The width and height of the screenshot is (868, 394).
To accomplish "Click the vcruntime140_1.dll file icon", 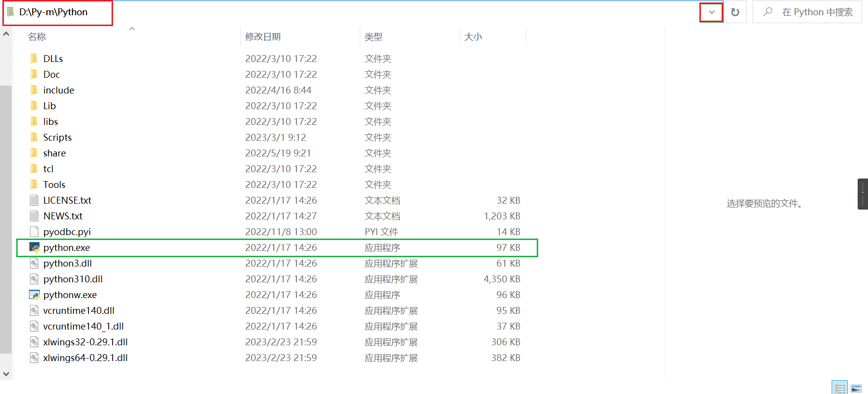I will click(34, 326).
